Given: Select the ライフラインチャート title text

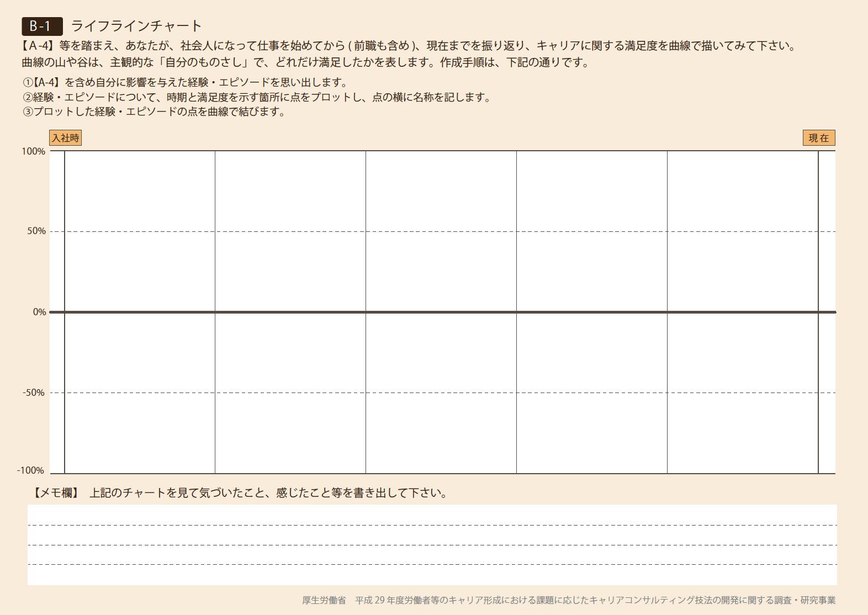Looking at the screenshot, I should coord(137,26).
